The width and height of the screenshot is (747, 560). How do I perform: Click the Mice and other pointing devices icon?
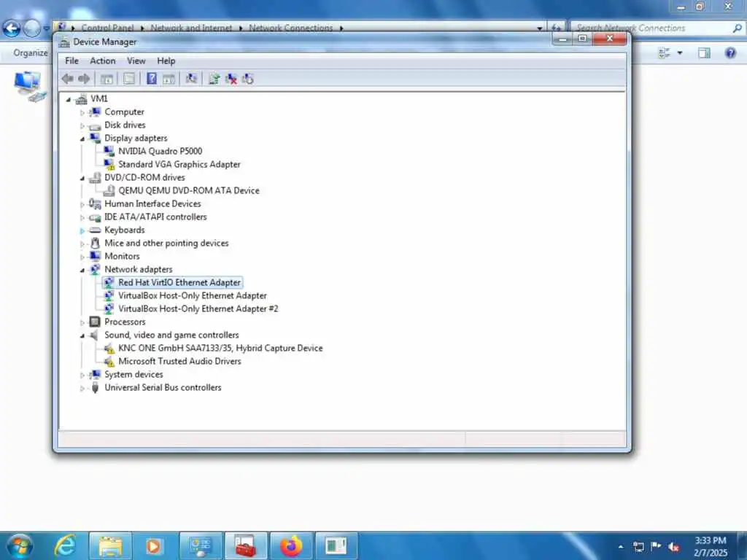click(x=96, y=244)
